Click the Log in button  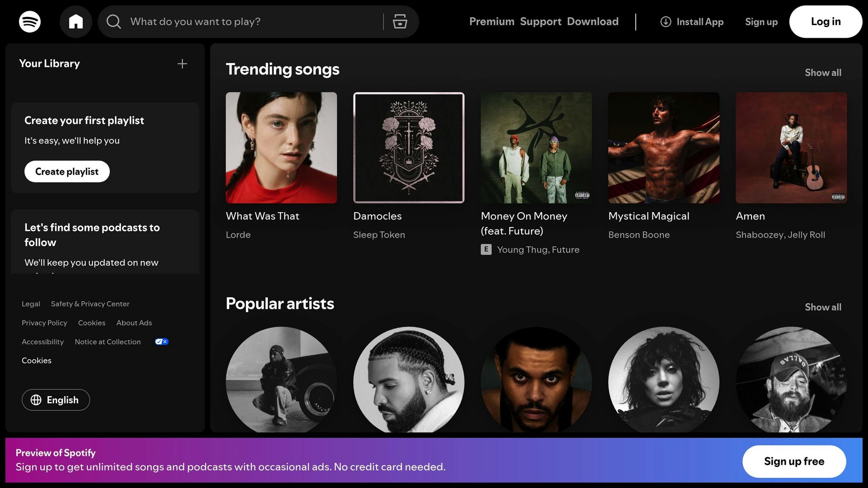tap(826, 22)
